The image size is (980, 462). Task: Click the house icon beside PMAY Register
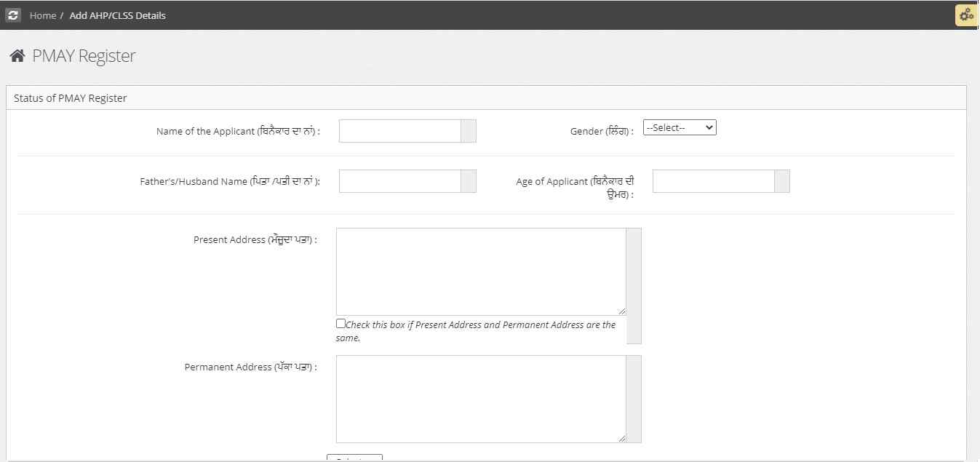coord(17,56)
